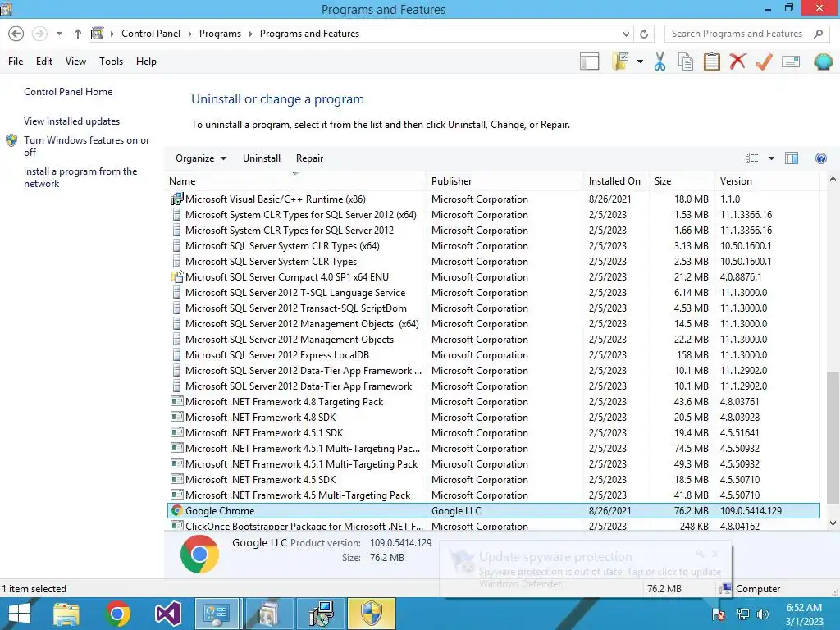This screenshot has height=630, width=840.
Task: Click the Programs breadcrumb in address bar
Action: pyautogui.click(x=220, y=34)
